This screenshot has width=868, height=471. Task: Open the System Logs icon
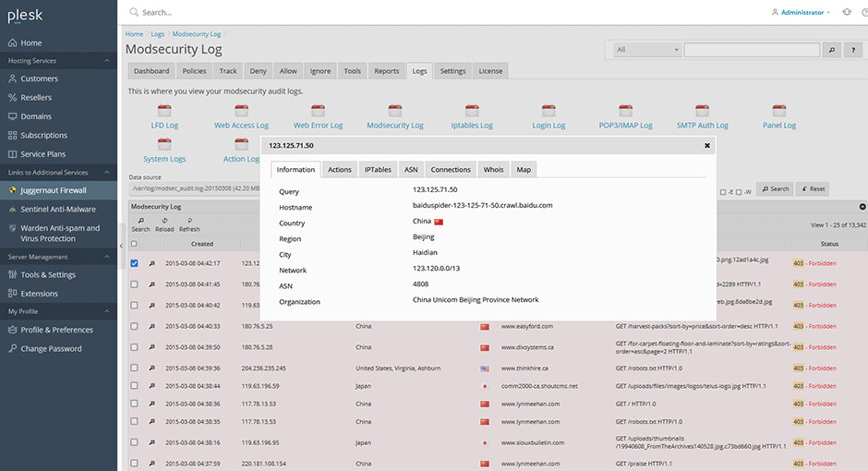coord(164,144)
